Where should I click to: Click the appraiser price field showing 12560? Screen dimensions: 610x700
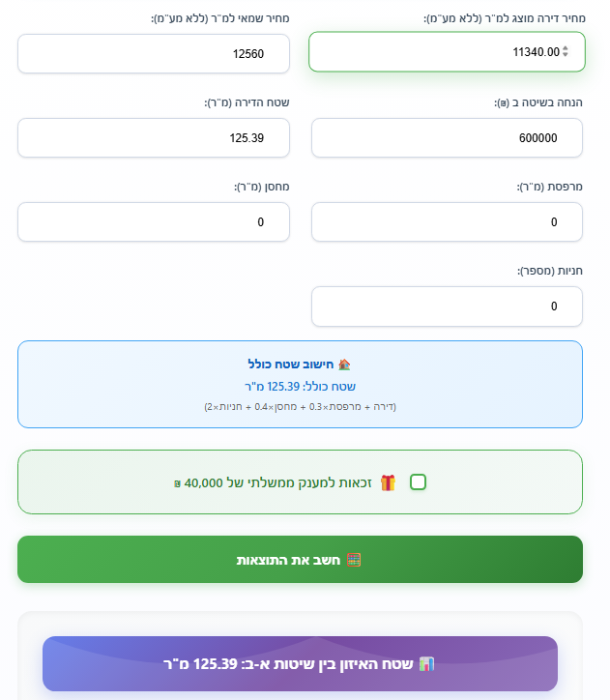pos(153,54)
